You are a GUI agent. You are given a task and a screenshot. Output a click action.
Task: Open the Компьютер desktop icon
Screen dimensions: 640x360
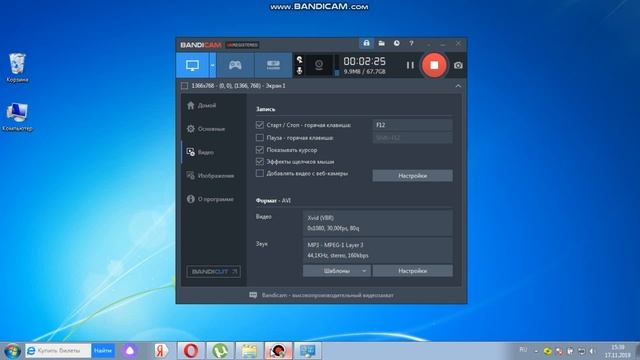click(x=17, y=117)
